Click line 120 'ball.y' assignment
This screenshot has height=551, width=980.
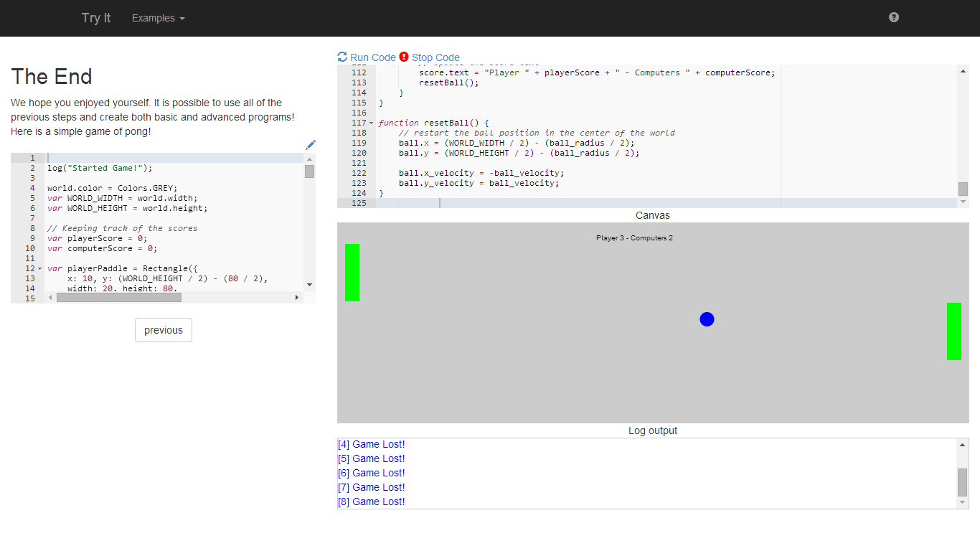tap(519, 153)
